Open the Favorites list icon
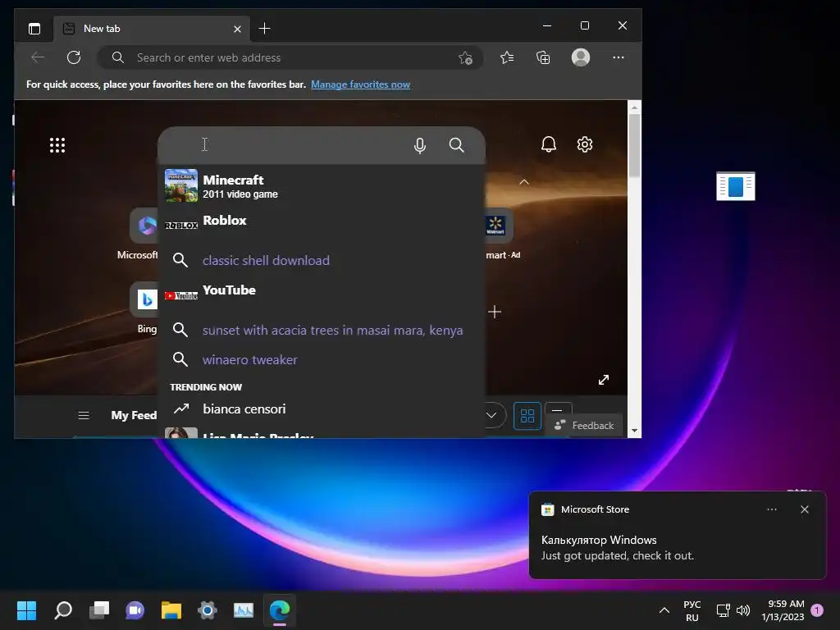The image size is (840, 630). [507, 57]
